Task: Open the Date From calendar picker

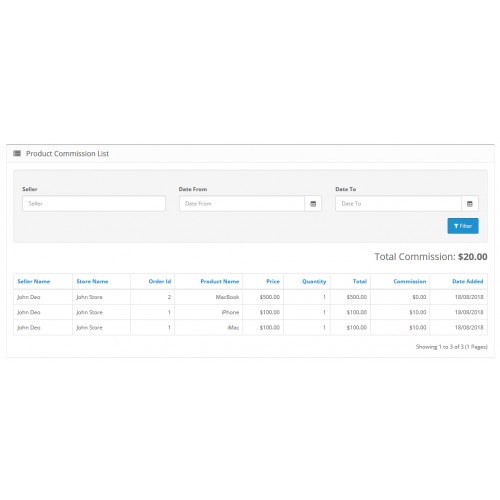Action: pyautogui.click(x=313, y=204)
